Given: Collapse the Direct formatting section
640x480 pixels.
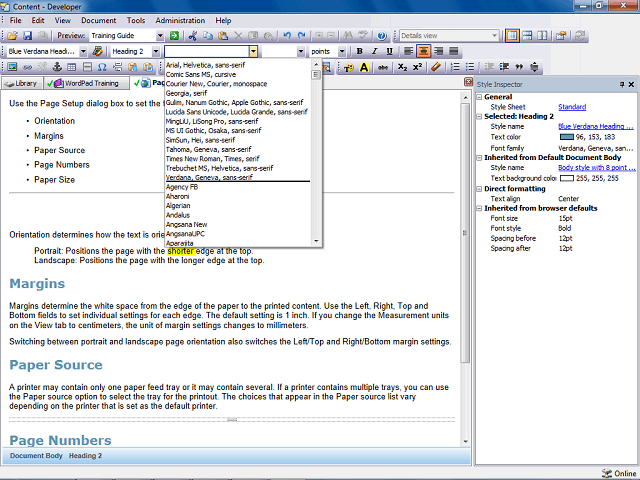Looking at the screenshot, I should coord(479,189).
